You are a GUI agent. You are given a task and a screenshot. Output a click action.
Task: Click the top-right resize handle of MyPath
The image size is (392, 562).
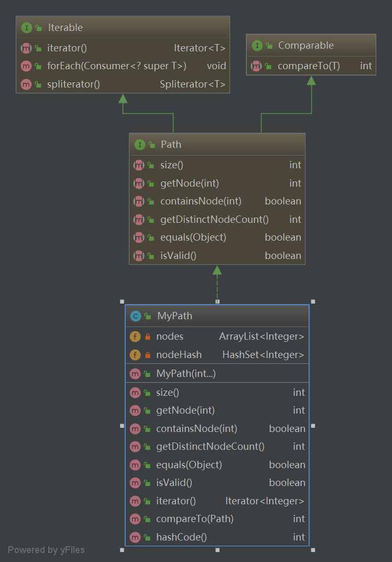point(313,301)
